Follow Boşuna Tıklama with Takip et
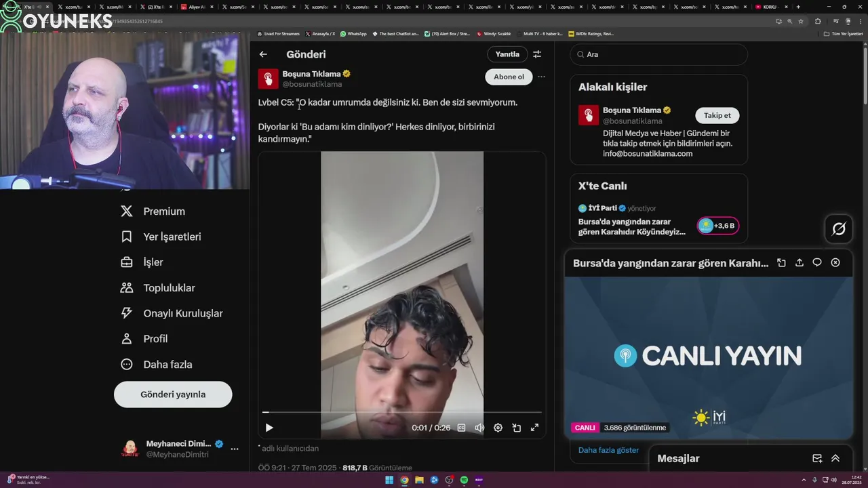This screenshot has height=488, width=868. pyautogui.click(x=717, y=115)
